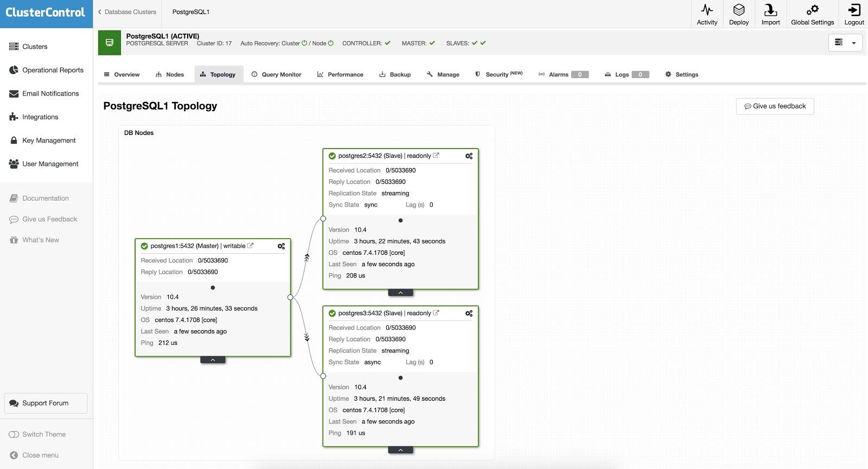
Task: Click Give us Feedback in sidebar
Action: (x=43, y=220)
